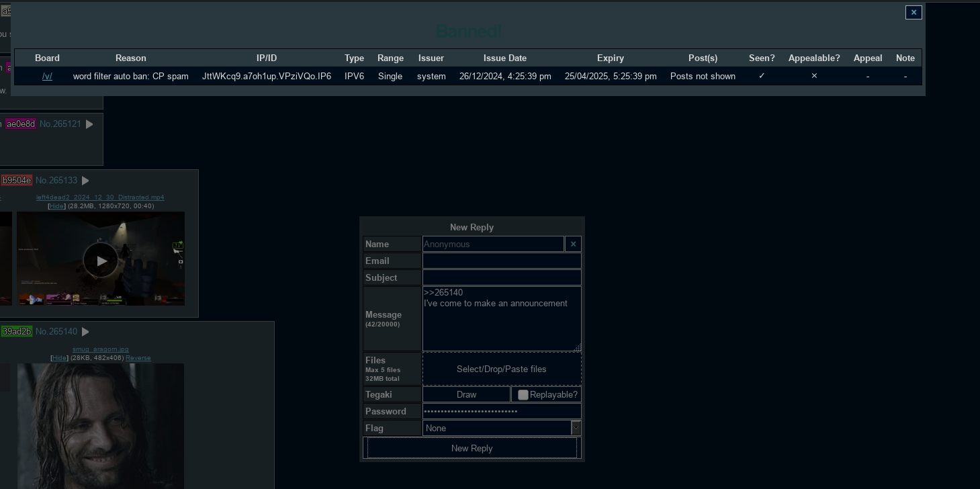Open post menu arrow beside No.265121
980x489 pixels.
click(x=89, y=124)
